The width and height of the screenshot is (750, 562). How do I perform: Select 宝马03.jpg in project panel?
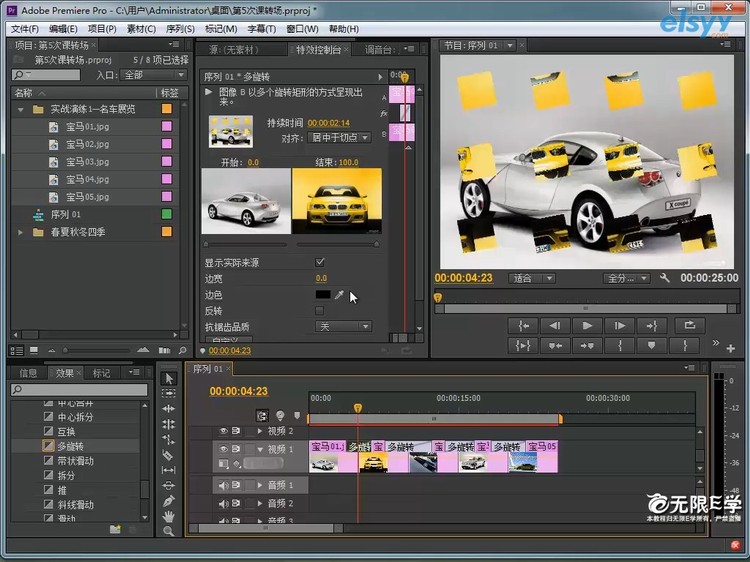[x=88, y=162]
